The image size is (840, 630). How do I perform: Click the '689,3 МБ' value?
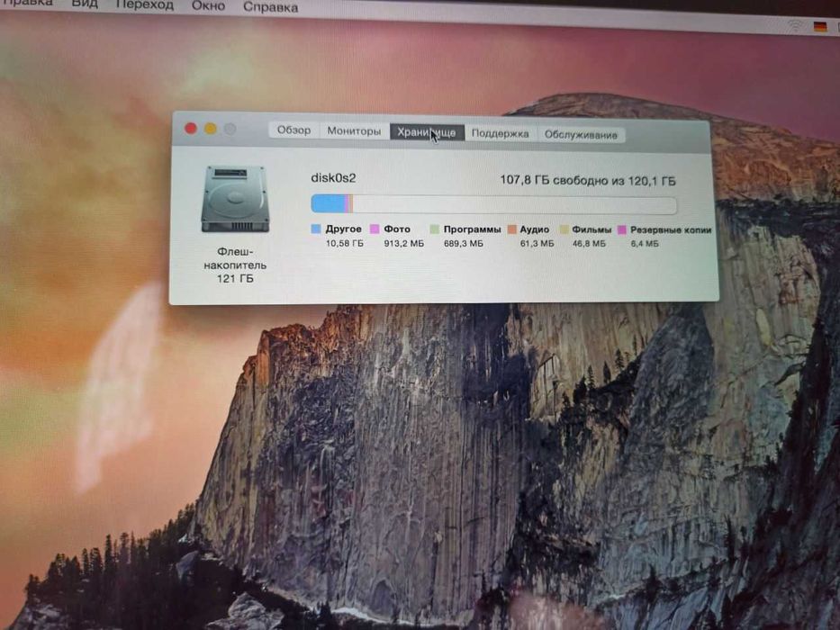click(x=464, y=243)
